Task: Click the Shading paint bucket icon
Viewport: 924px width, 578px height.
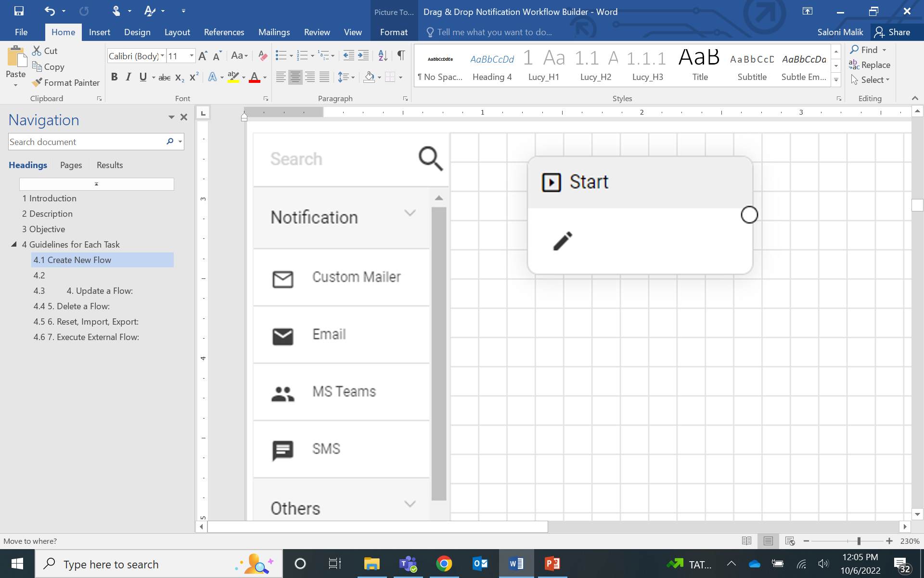Action: (x=369, y=77)
